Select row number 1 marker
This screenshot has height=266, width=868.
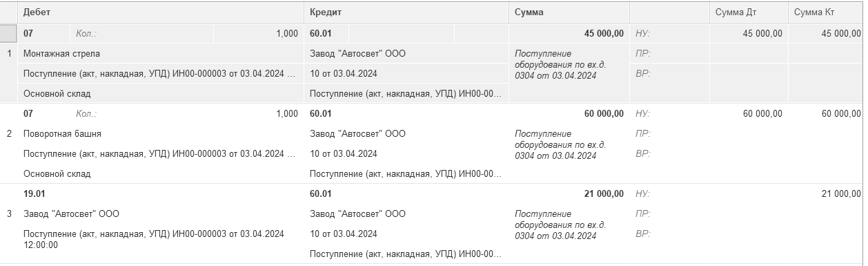tap(9, 53)
